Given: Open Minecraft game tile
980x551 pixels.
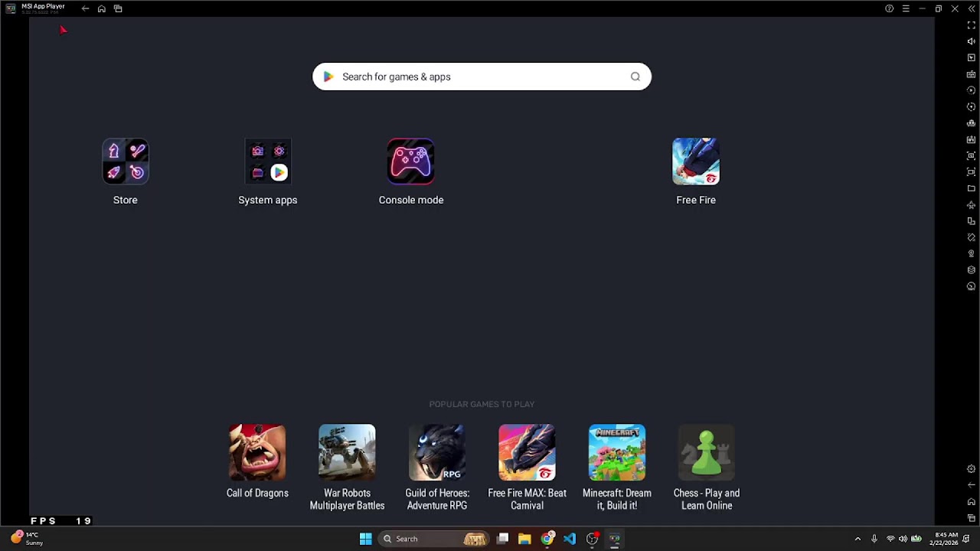Looking at the screenshot, I should click(617, 452).
